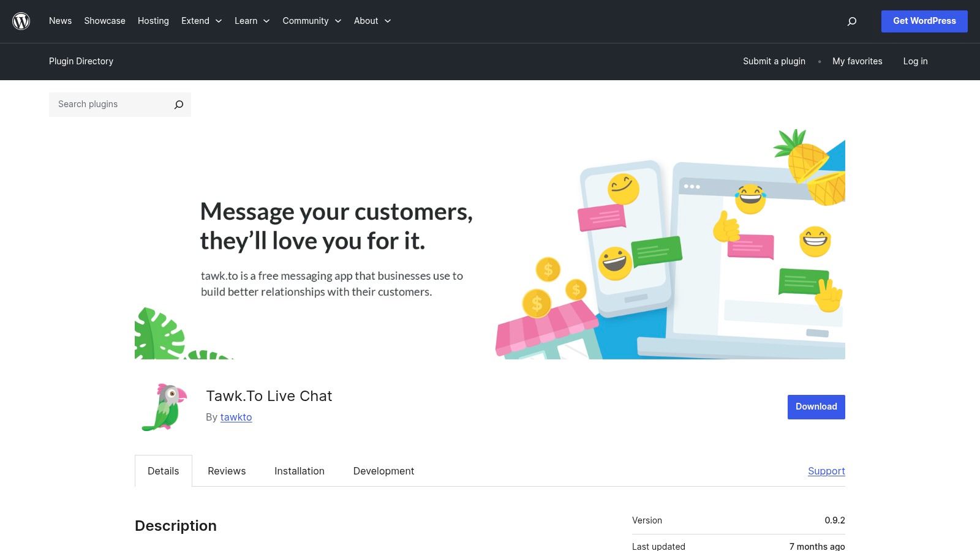980x551 pixels.
Task: View My favorites
Action: pyautogui.click(x=858, y=61)
